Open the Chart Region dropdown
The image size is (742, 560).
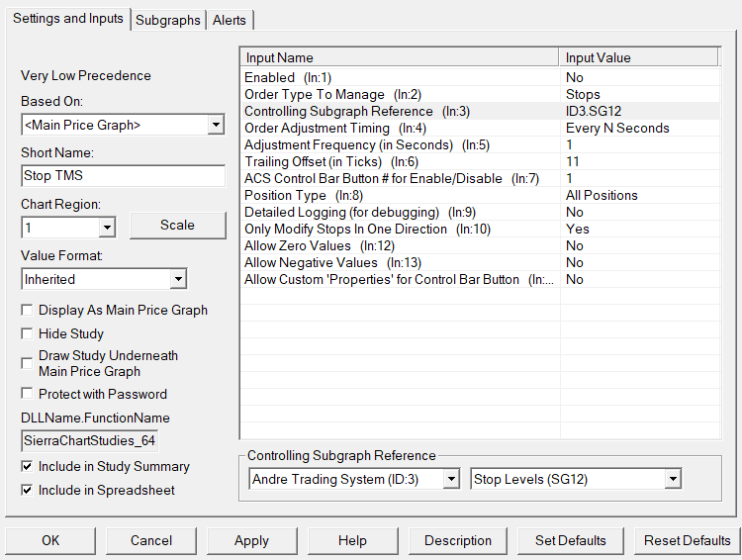coord(107,228)
